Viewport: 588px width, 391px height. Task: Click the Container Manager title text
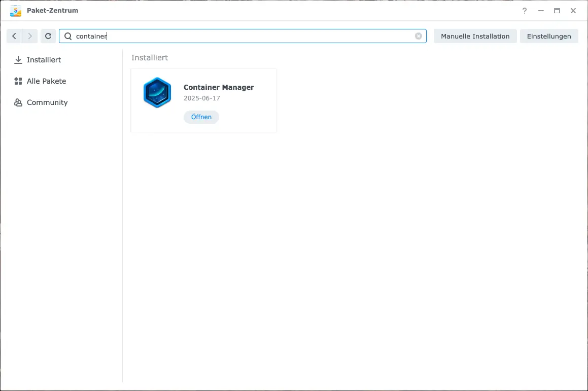[219, 87]
